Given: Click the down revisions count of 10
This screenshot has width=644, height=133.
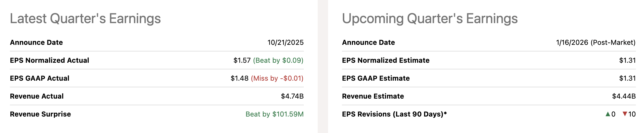Looking at the screenshot, I should (x=632, y=114).
